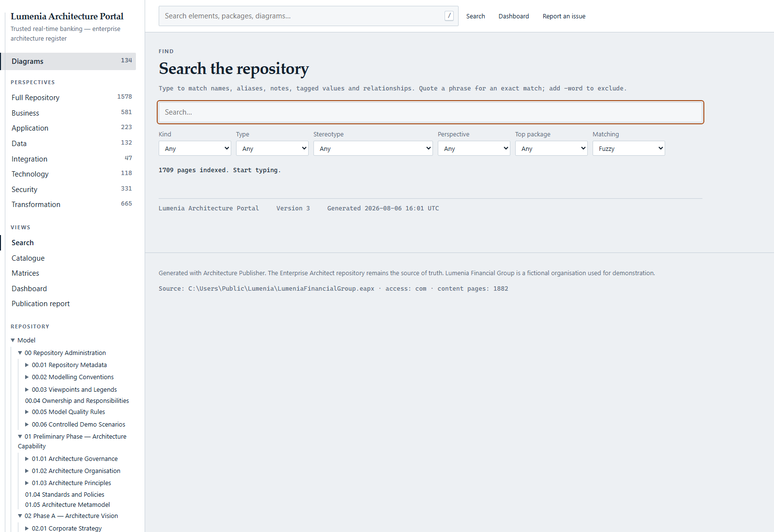
Task: Open the Top package dropdown
Action: coord(551,148)
